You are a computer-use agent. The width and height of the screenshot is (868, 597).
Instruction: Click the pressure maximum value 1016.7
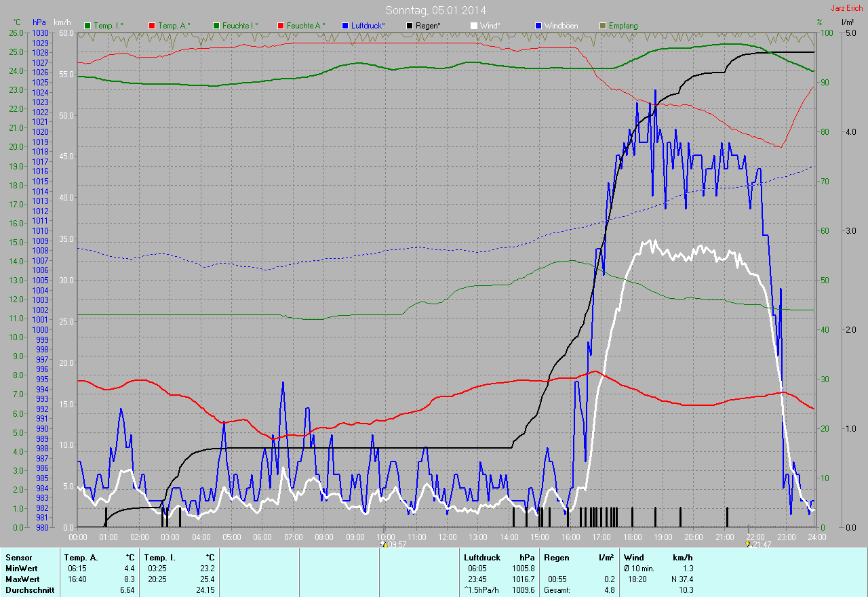(x=524, y=579)
